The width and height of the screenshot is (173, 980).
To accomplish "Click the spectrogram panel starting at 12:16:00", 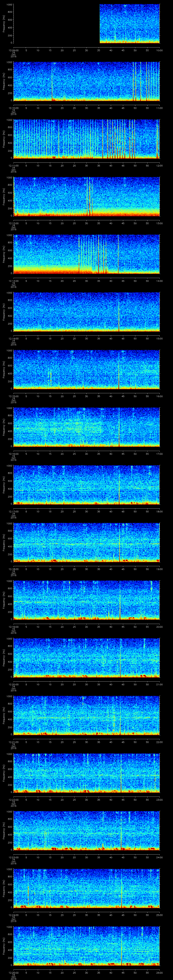I will coord(87,427).
